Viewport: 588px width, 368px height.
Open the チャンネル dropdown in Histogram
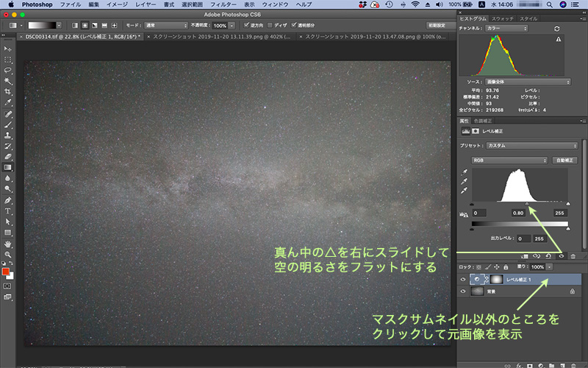click(x=506, y=29)
